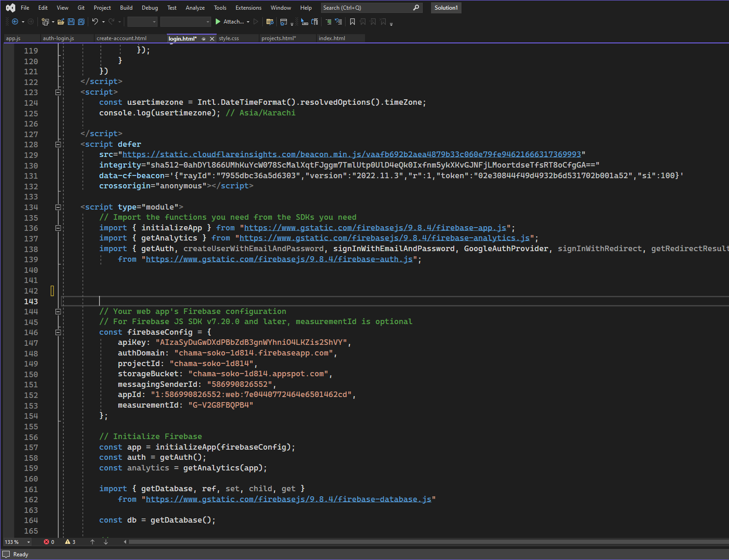Follow the firebase-auth.js URL link
Image resolution: width=729 pixels, height=560 pixels.
(279, 259)
